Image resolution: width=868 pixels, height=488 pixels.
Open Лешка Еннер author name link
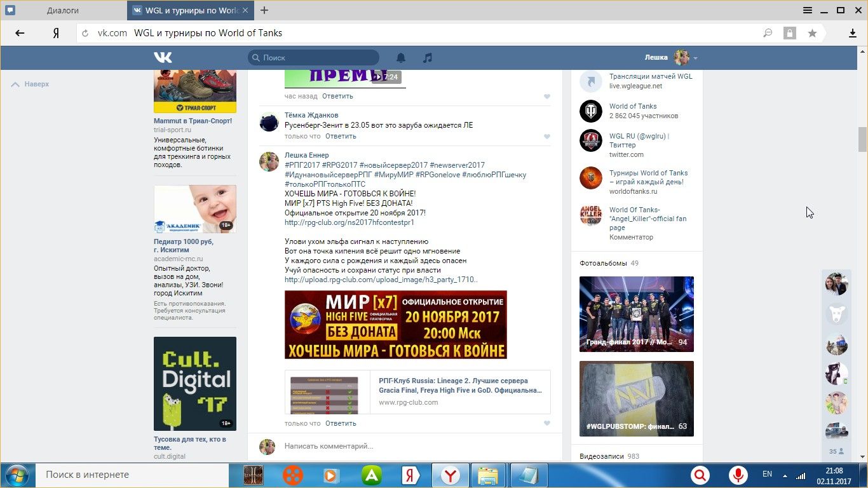(306, 155)
